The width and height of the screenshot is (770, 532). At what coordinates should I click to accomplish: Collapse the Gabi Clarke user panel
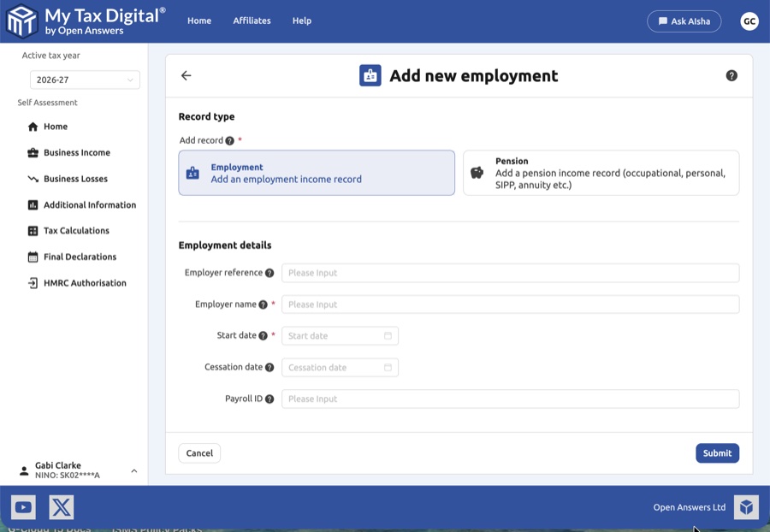tap(133, 470)
